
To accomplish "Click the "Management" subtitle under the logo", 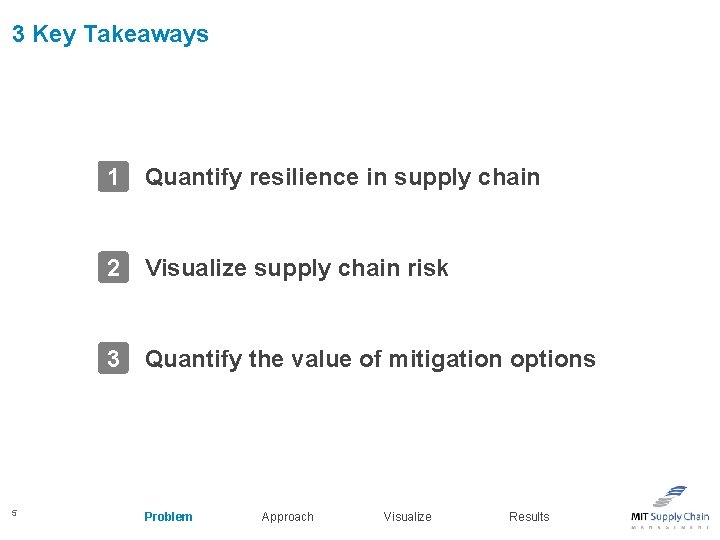I will coord(669,527).
